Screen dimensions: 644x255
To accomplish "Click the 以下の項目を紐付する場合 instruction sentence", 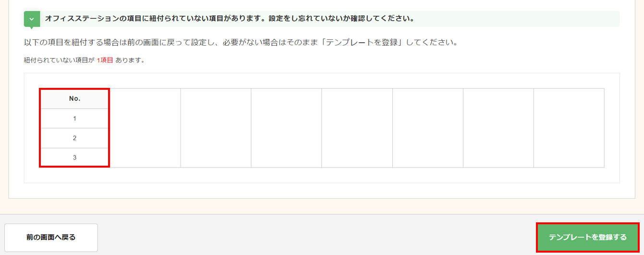I will click(x=242, y=42).
